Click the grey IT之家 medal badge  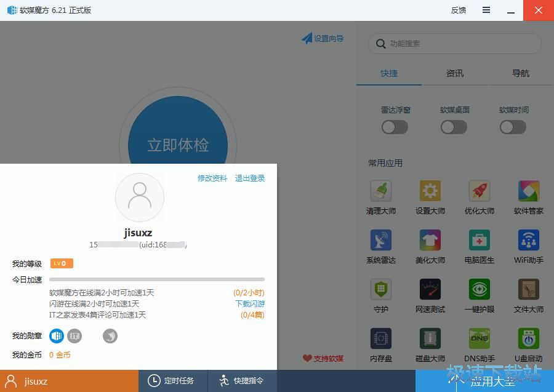pyautogui.click(x=74, y=336)
